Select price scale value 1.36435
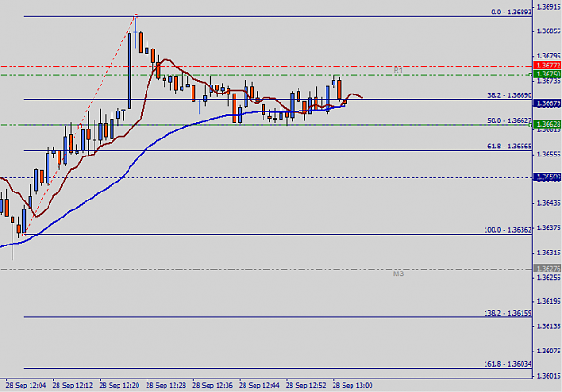Image resolution: width=562 pixels, height=392 pixels. [x=549, y=203]
